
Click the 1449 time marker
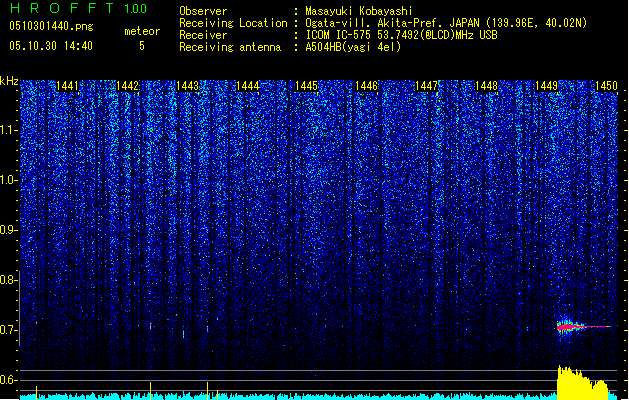(546, 86)
